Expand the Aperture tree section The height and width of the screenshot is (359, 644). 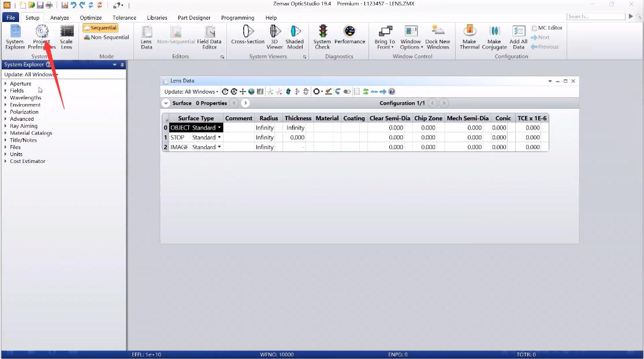coord(6,84)
